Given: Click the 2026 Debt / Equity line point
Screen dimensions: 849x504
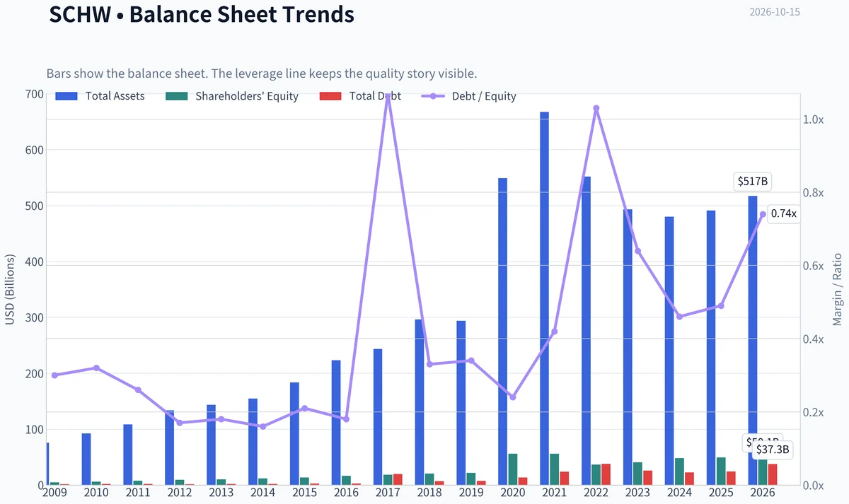Looking at the screenshot, I should click(763, 214).
